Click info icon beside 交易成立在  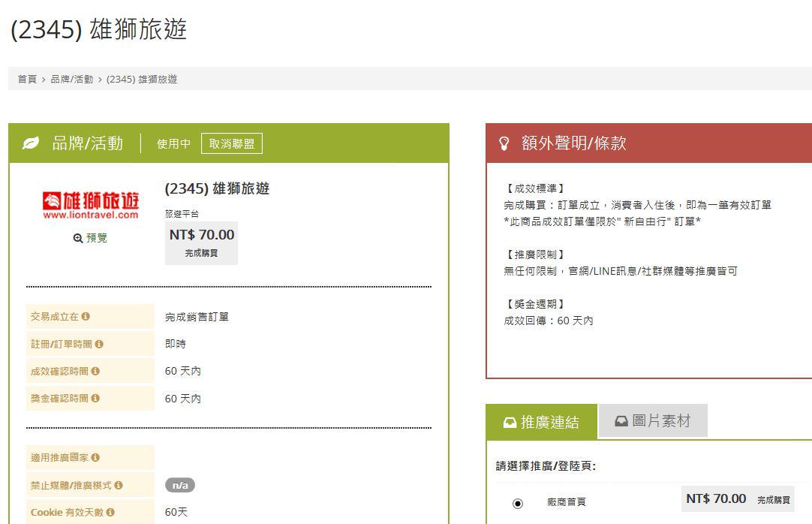click(x=86, y=316)
